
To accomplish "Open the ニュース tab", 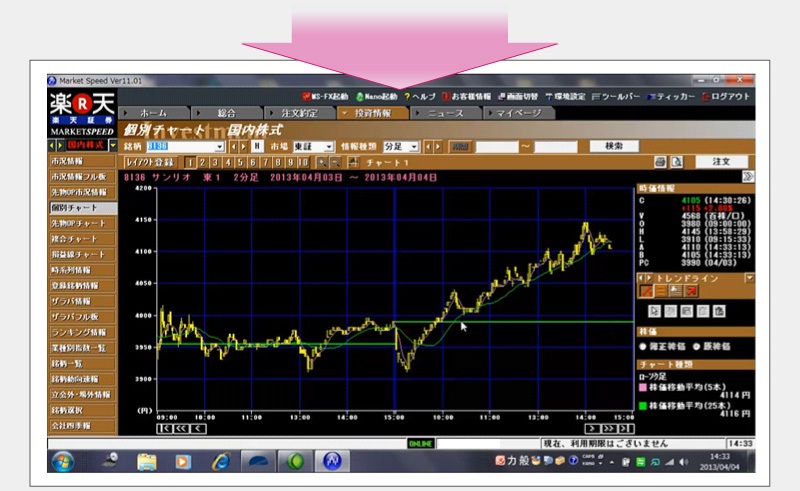I will pyautogui.click(x=446, y=113).
